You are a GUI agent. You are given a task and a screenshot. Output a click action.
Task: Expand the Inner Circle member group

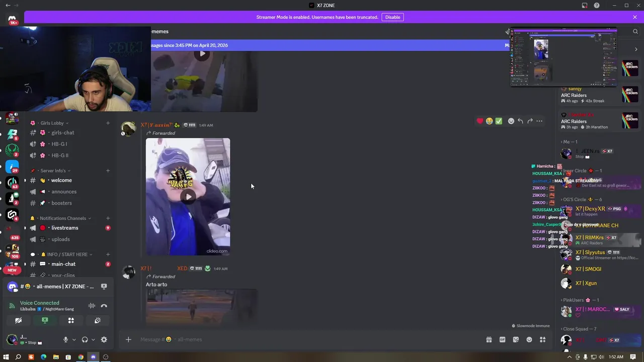581,171
